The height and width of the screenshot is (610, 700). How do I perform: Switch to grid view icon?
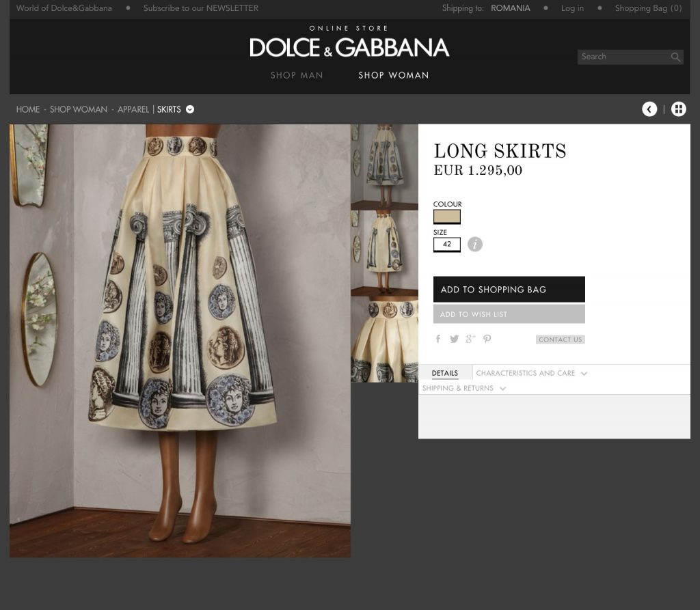point(678,109)
